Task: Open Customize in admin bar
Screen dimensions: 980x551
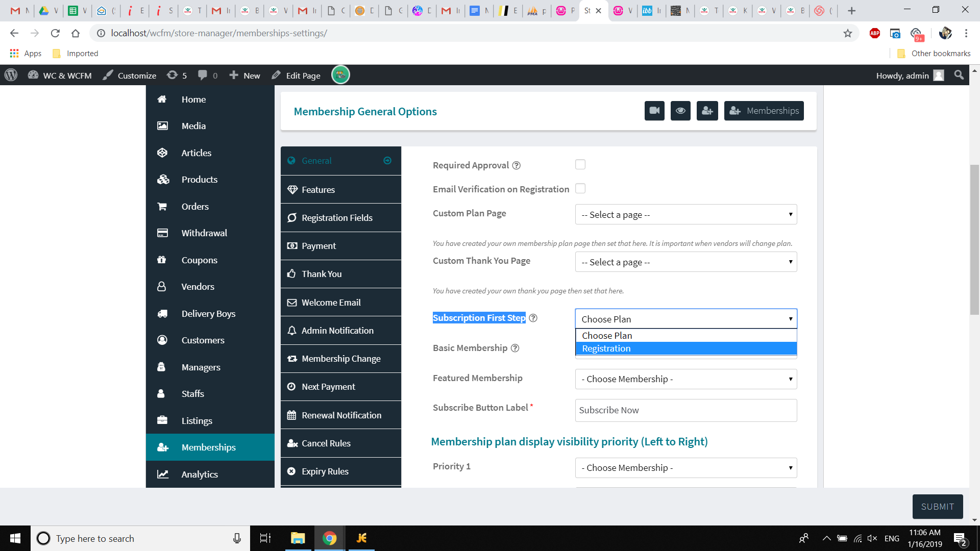Action: tap(130, 75)
